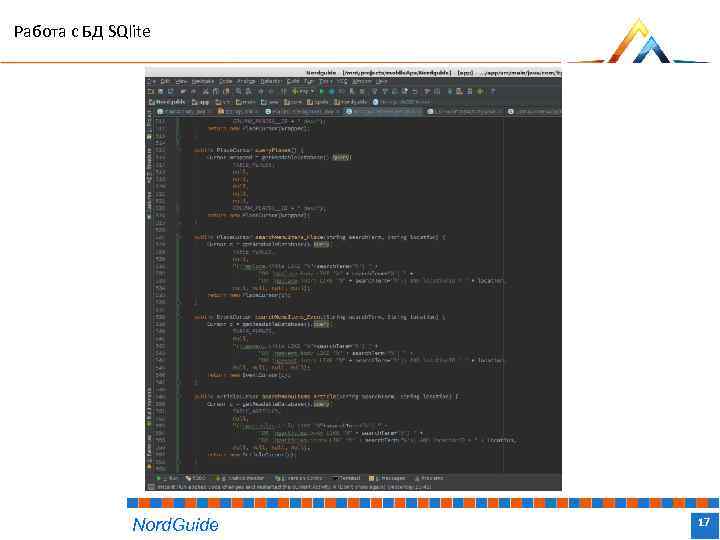Click the status bar message text
Image resolution: width=720 pixels, height=540 pixels.
(x=294, y=487)
